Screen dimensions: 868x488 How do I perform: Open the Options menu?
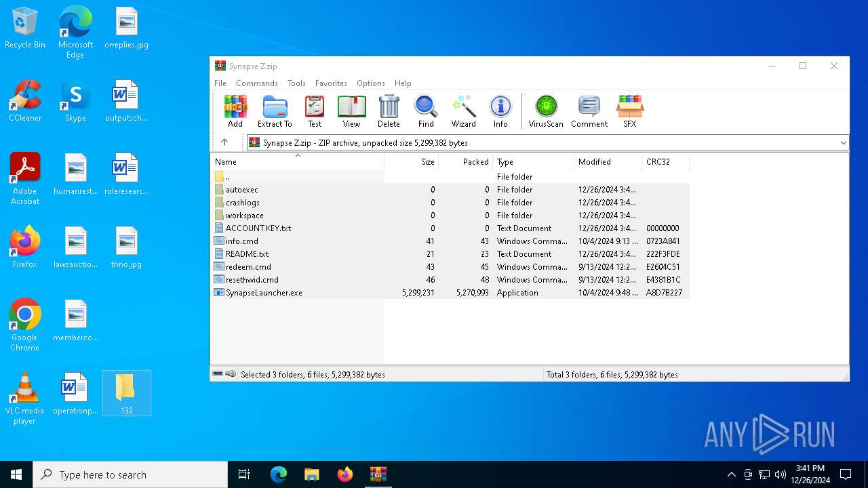(x=370, y=83)
